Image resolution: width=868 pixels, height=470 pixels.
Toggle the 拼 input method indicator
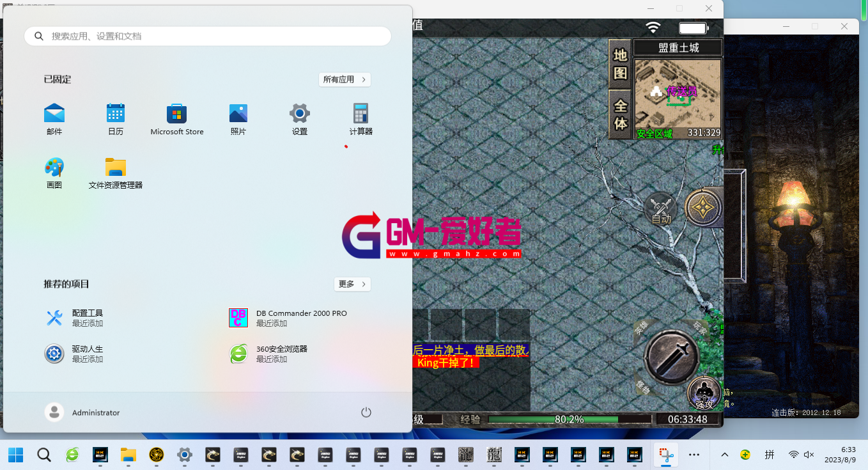click(770, 455)
